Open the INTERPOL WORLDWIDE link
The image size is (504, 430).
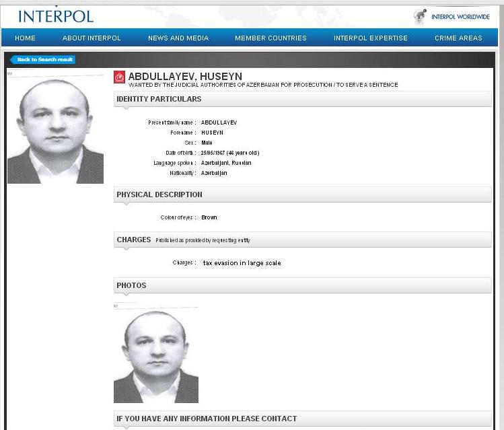coord(460,17)
